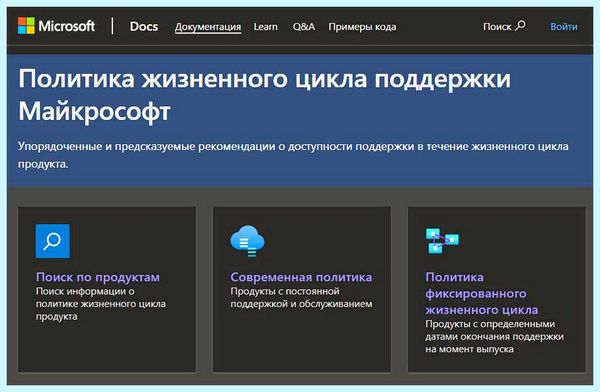Click the text Продукты с постоянной поддержкой

coord(301,297)
